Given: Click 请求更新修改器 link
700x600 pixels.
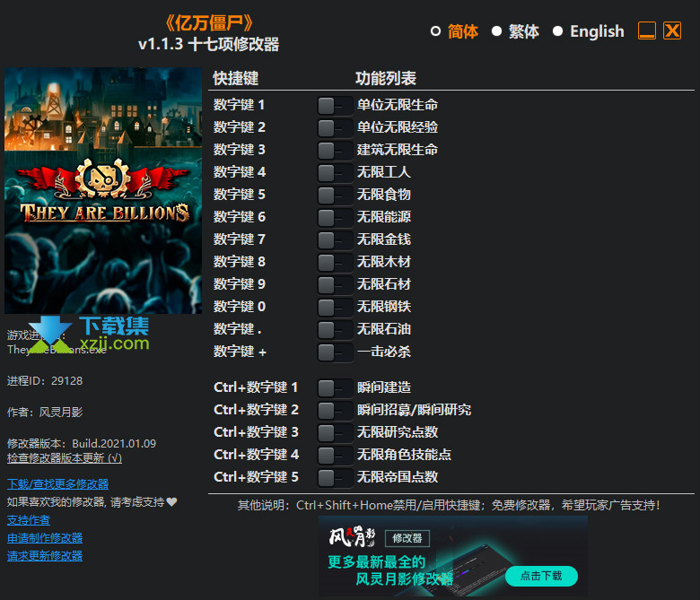Looking at the screenshot, I should point(45,556).
